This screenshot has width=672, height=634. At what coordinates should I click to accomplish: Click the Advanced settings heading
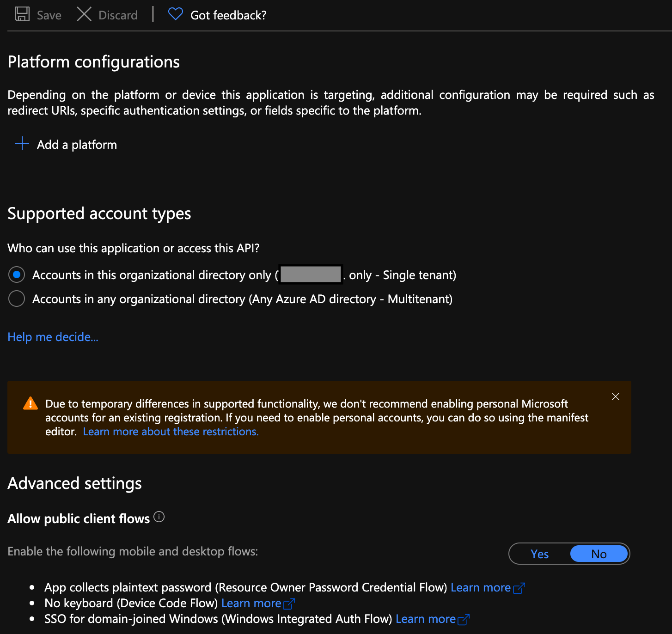tap(75, 483)
